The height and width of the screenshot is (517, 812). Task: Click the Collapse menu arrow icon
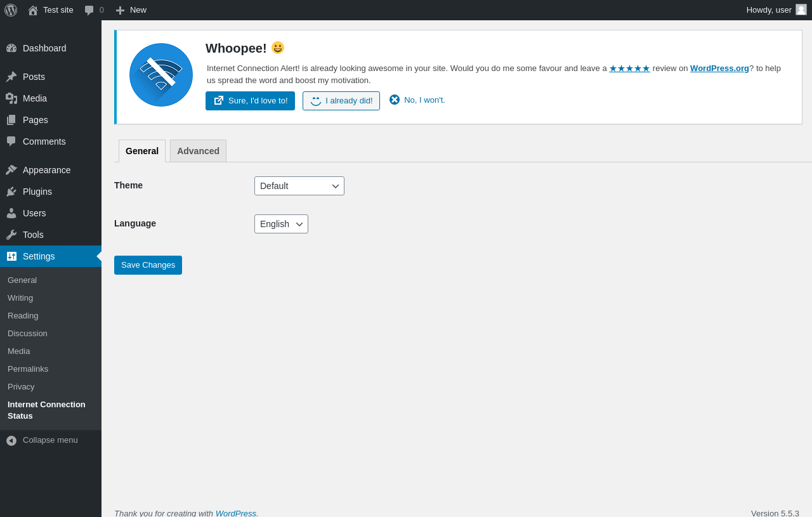point(11,440)
